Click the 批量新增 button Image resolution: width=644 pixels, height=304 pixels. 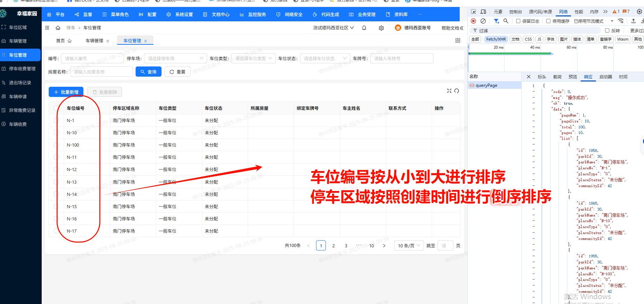66,92
